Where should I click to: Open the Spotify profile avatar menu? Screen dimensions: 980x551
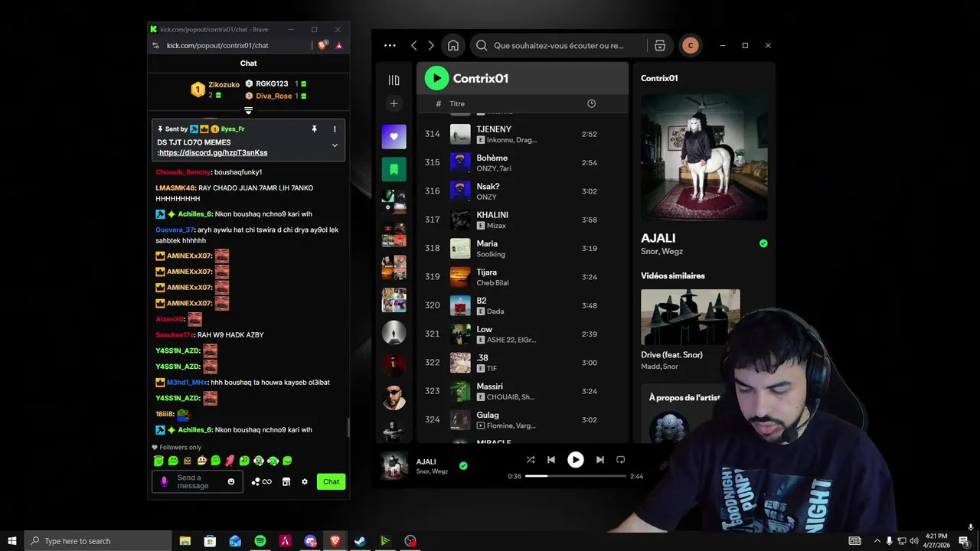(x=691, y=45)
